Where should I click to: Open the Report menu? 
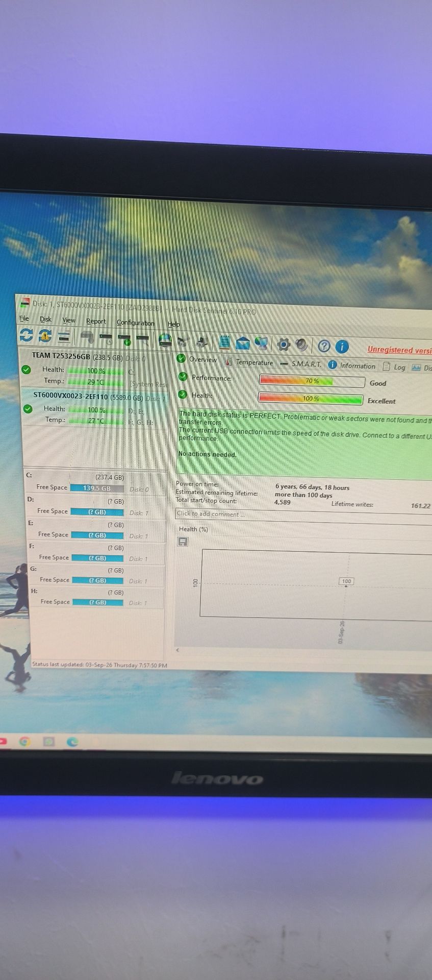(96, 322)
